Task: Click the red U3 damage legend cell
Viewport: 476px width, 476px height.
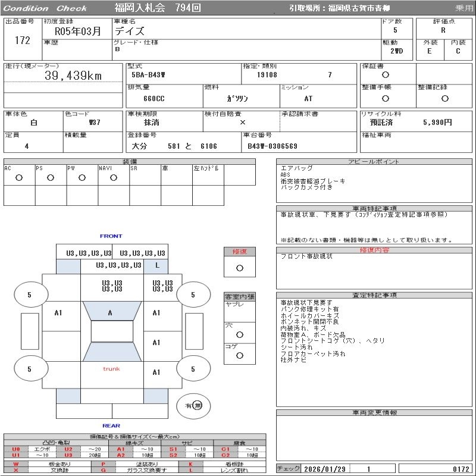Action: point(68,455)
